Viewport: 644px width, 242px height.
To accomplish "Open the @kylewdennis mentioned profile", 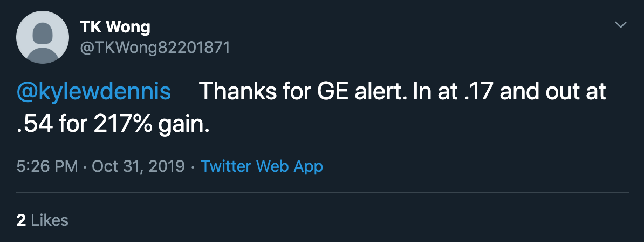I will 94,92.
